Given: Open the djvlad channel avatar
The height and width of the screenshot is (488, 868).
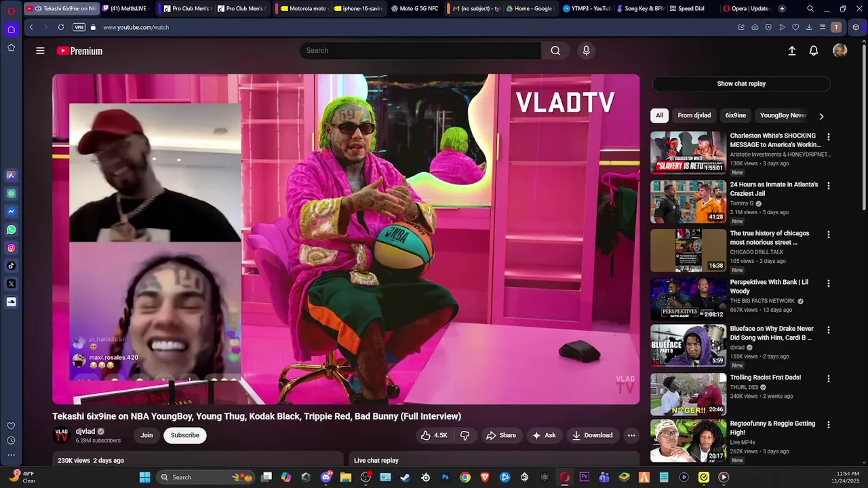Looking at the screenshot, I should (x=62, y=435).
